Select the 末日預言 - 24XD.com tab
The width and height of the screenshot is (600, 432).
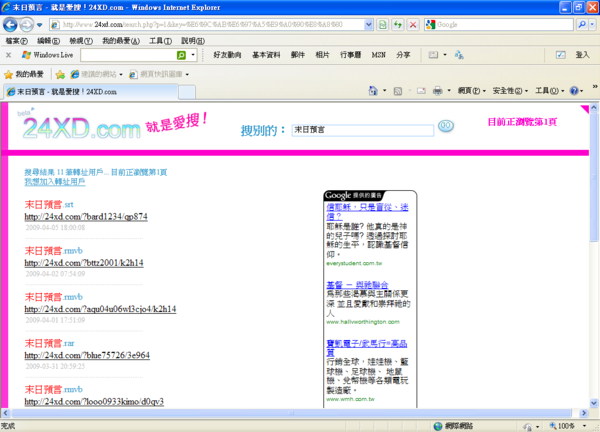coord(91,92)
